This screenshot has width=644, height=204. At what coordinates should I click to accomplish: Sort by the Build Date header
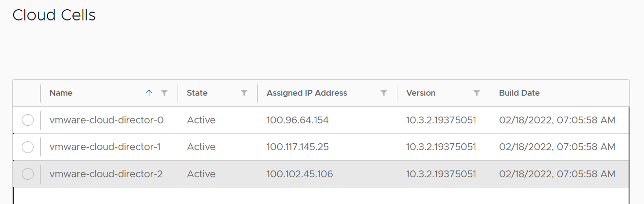pyautogui.click(x=519, y=93)
